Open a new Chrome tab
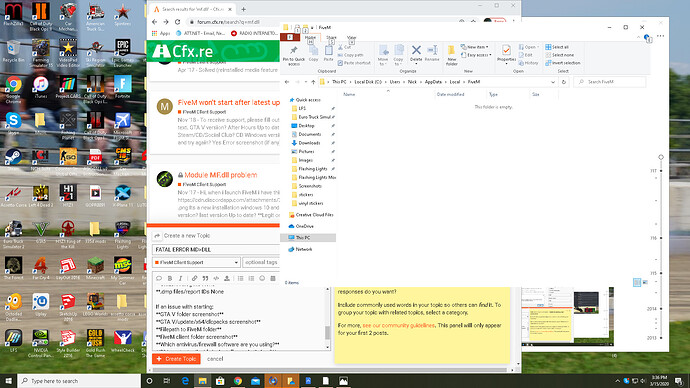The image size is (690, 388). click(x=243, y=9)
